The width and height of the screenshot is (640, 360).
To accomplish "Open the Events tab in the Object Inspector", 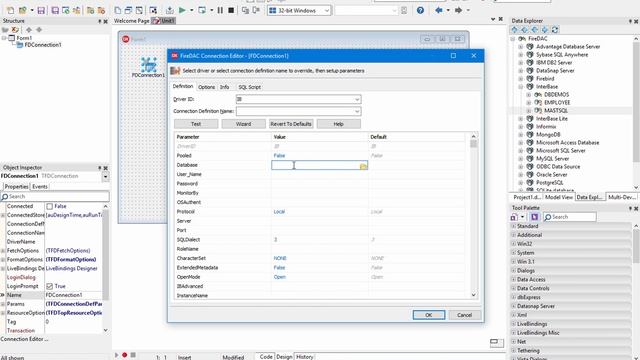I will [40, 187].
